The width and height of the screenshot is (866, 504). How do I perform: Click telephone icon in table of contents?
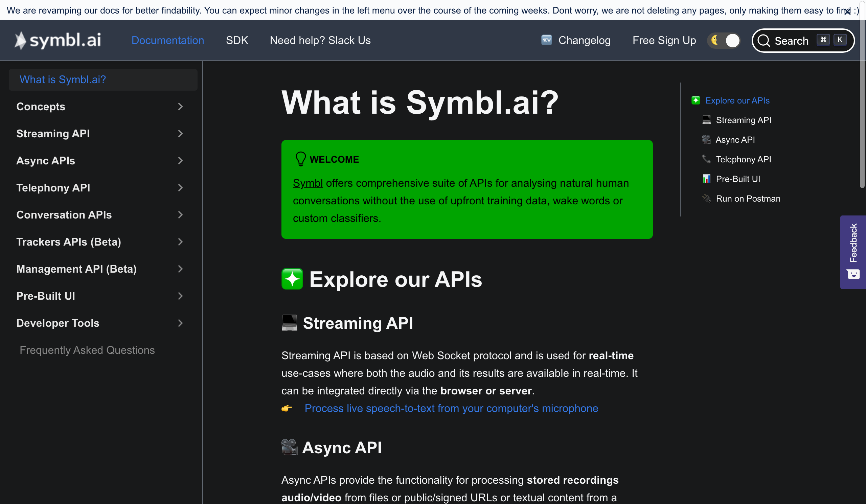coord(707,159)
